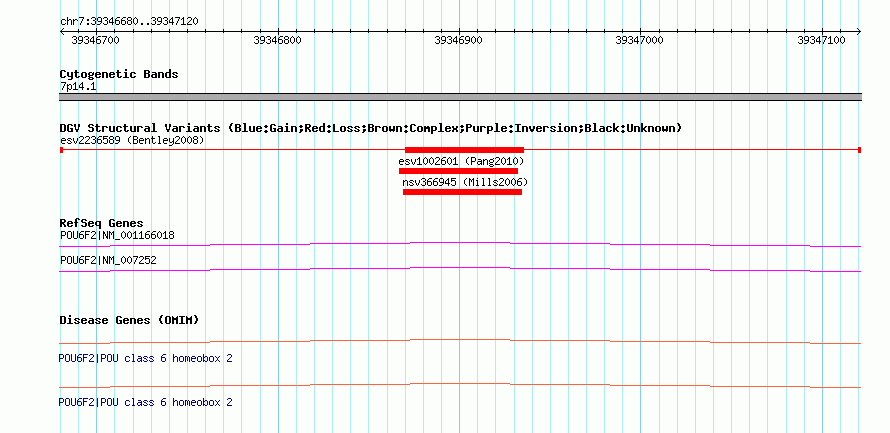The width and height of the screenshot is (890, 433).
Task: Click the magenta line under NM_001166018
Action: (x=460, y=245)
